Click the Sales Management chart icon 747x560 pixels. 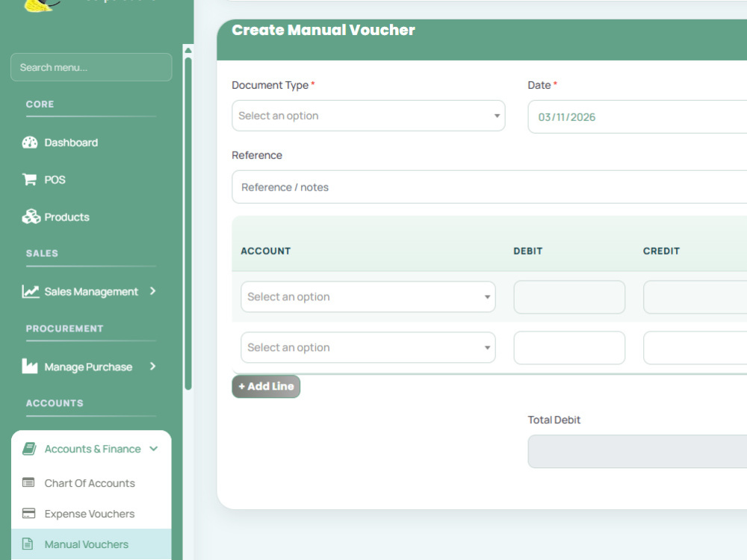[x=31, y=291]
